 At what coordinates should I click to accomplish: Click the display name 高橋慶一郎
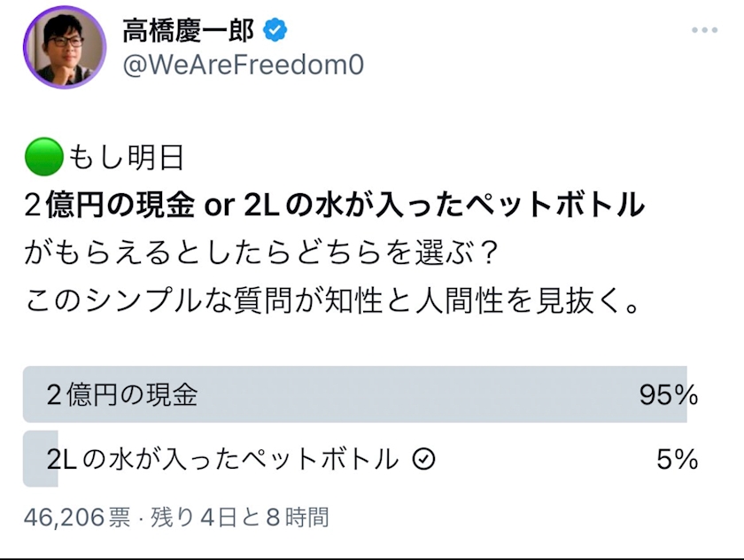pos(188,31)
